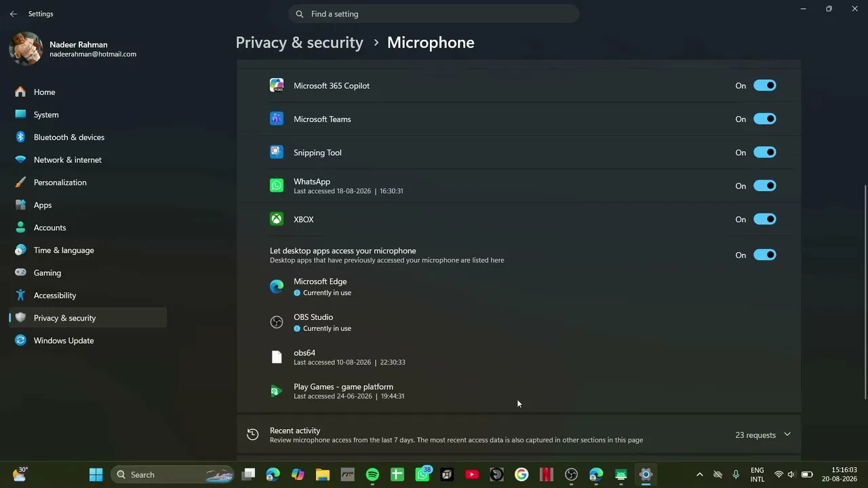Expand the Recent activity section
The width and height of the screenshot is (868, 488).
click(787, 434)
